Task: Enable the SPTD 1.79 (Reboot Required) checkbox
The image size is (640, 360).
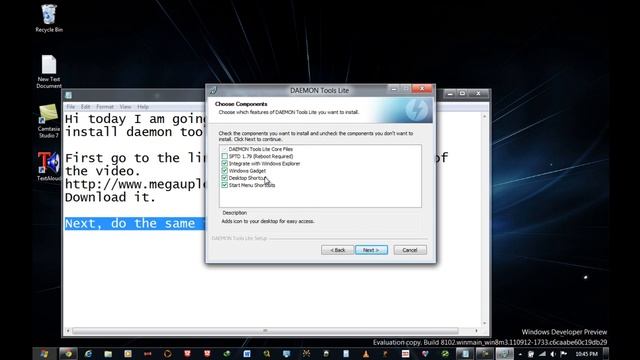Action: (224, 156)
